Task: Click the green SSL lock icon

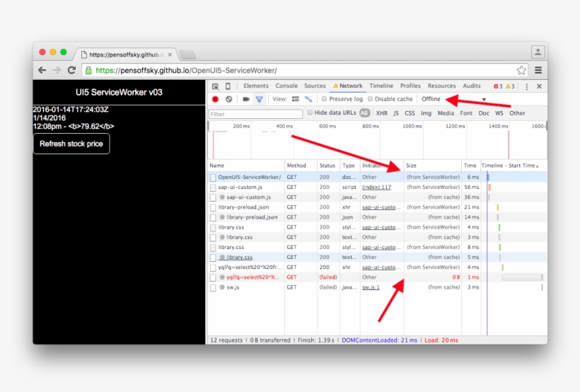Action: 88,70
